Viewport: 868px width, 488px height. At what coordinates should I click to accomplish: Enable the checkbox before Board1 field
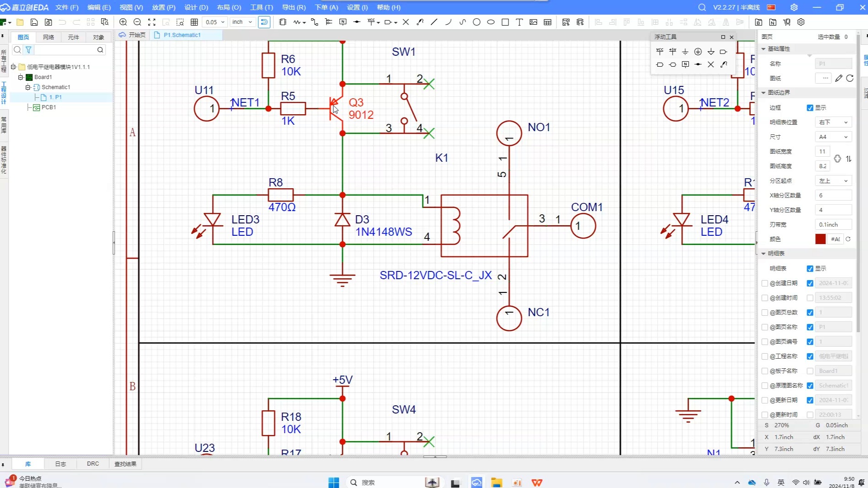810,371
